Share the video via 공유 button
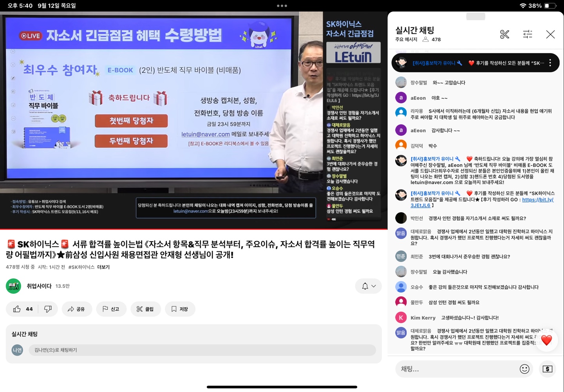This screenshot has width=564, height=392. [x=76, y=309]
